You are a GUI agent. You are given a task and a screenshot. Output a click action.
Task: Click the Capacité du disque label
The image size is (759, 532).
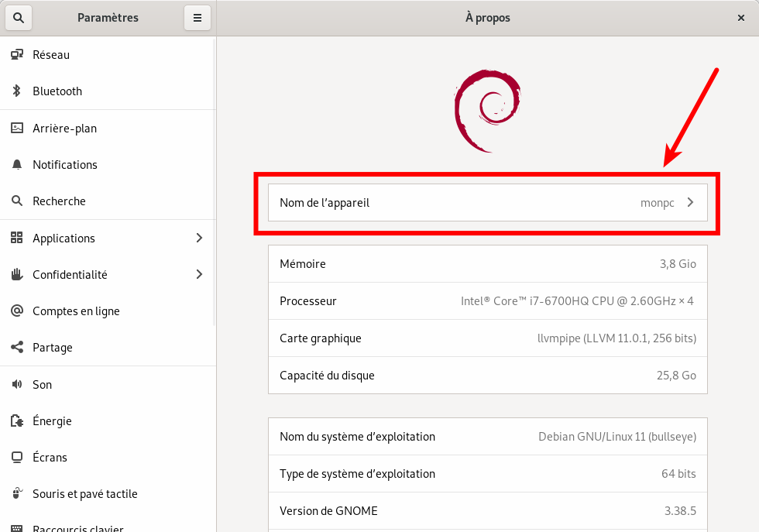[327, 376]
